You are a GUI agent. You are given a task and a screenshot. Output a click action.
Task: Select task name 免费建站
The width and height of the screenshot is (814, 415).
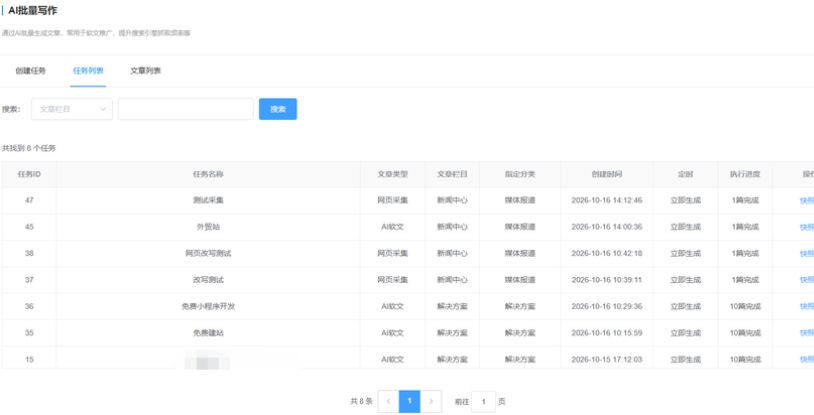click(208, 332)
